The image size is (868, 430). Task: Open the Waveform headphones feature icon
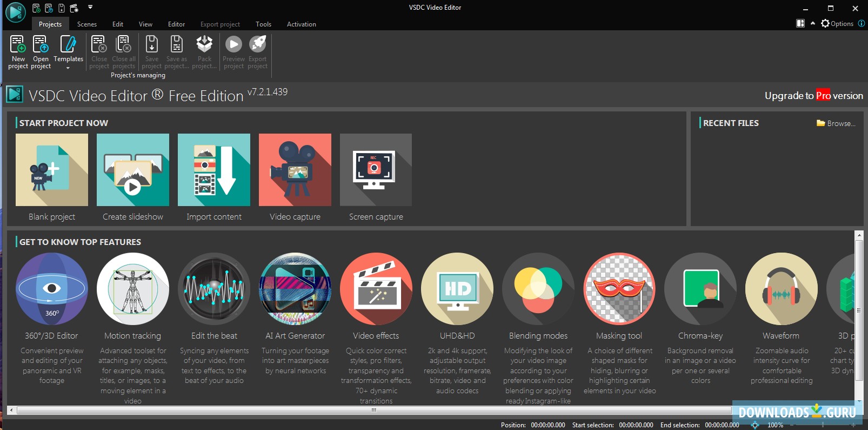tap(782, 289)
